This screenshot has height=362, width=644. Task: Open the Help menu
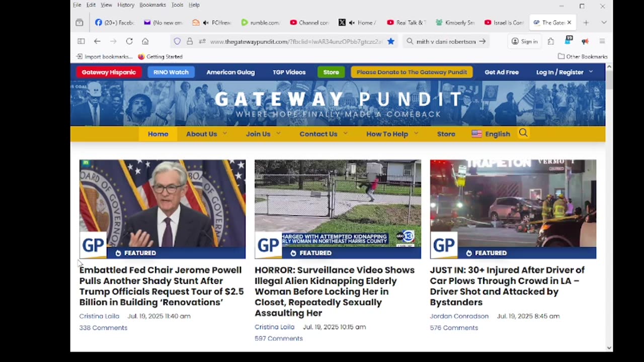pyautogui.click(x=194, y=5)
